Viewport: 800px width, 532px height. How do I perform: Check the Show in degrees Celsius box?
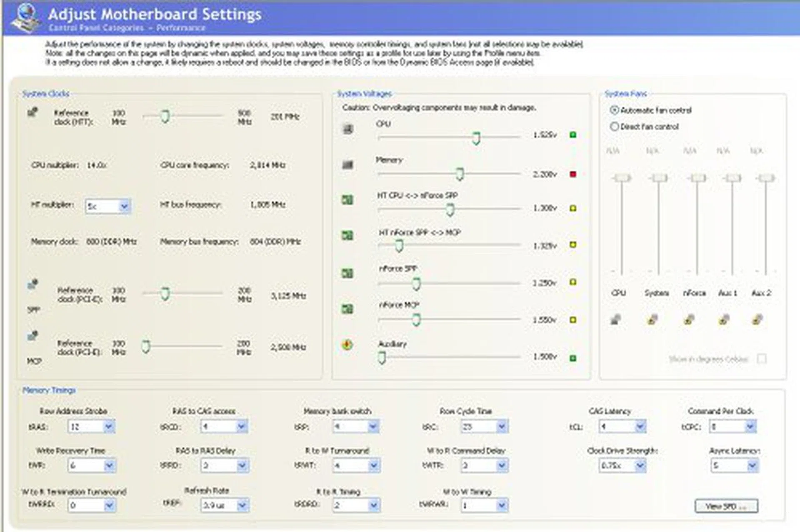click(762, 358)
